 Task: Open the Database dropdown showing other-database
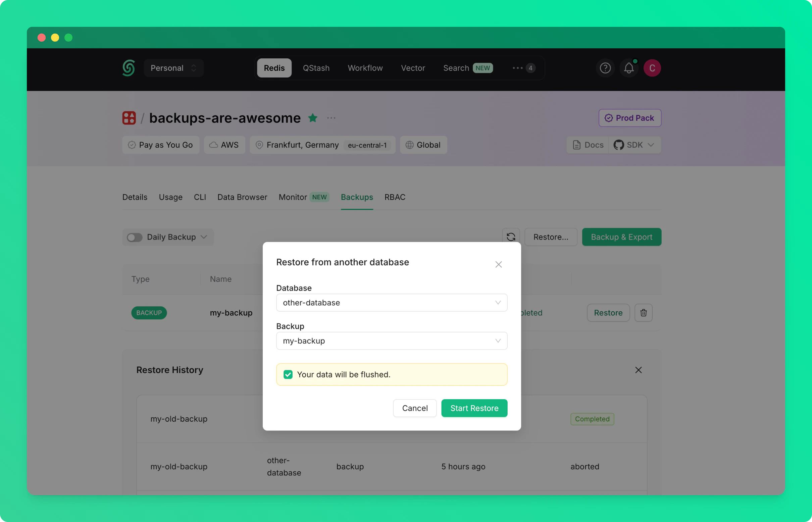pyautogui.click(x=391, y=302)
